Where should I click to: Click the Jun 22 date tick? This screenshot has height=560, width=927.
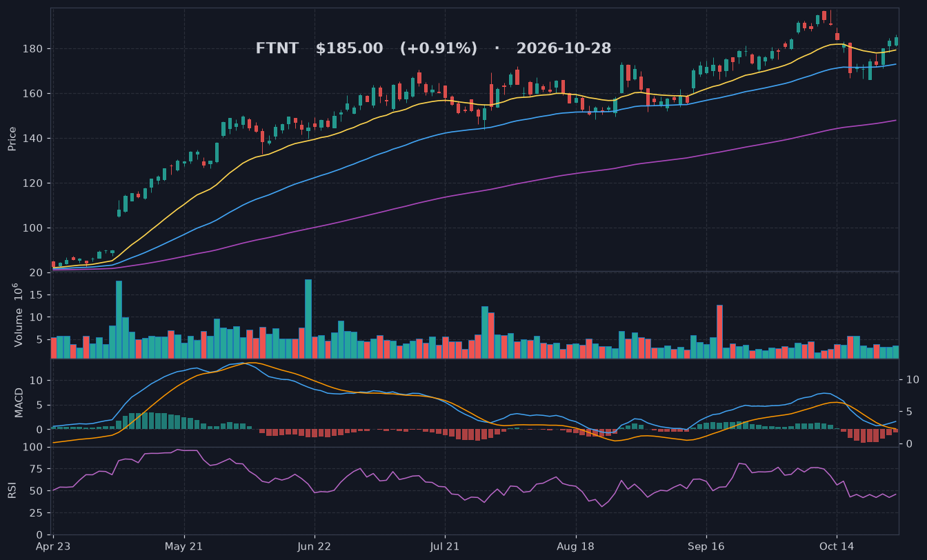[315, 546]
